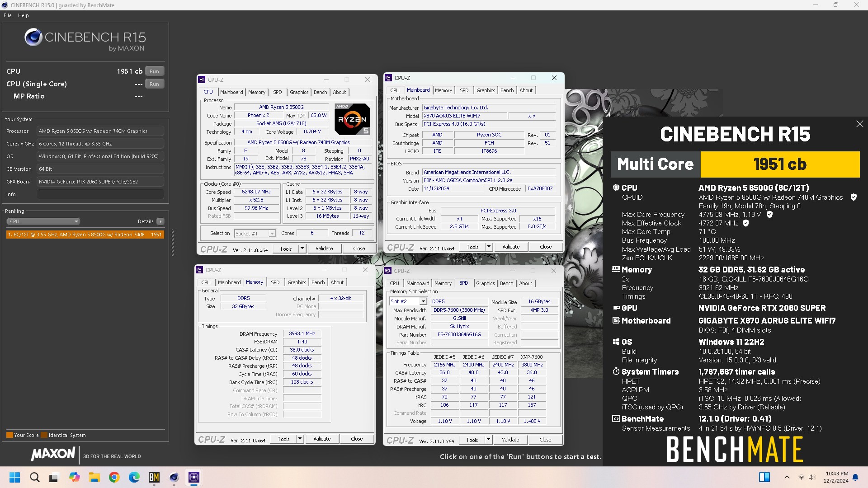Click Identical System legend swatch

click(x=44, y=435)
